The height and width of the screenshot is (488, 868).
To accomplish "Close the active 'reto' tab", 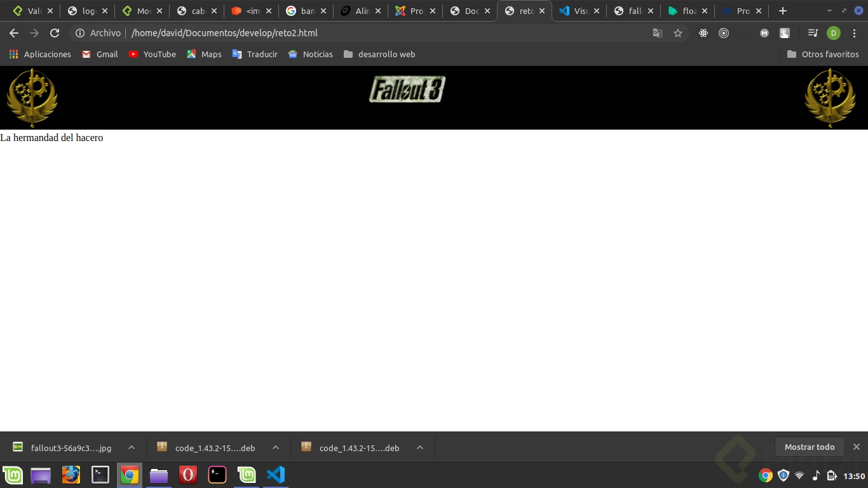I will 542,11.
